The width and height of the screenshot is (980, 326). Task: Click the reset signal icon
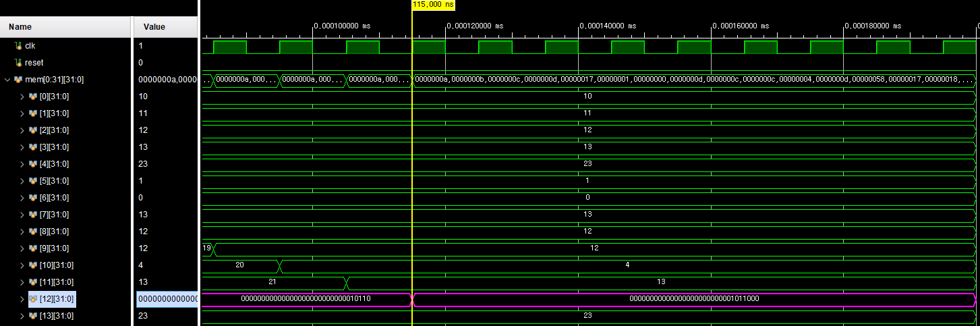pyautogui.click(x=18, y=63)
